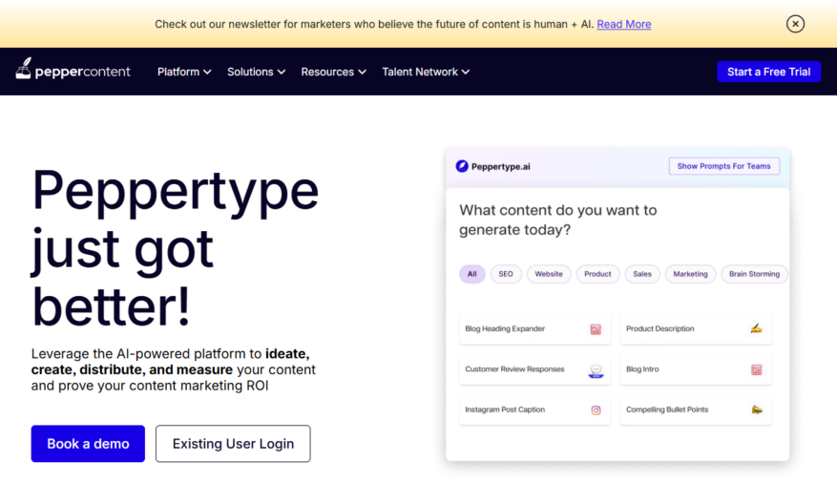Screen dimensions: 837x504
Task: Expand the Solutions menu chevron
Action: point(282,73)
